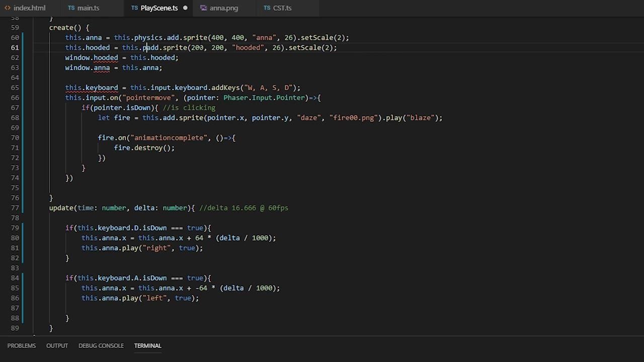Click line number 84 in the gutter
The width and height of the screenshot is (644, 362).
pyautogui.click(x=15, y=278)
